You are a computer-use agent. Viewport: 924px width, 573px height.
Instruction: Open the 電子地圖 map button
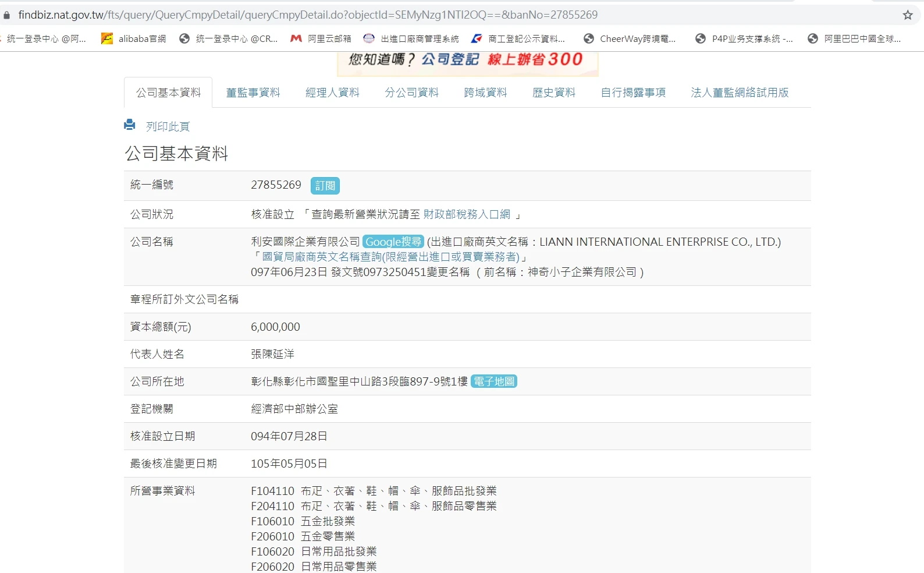tap(494, 381)
